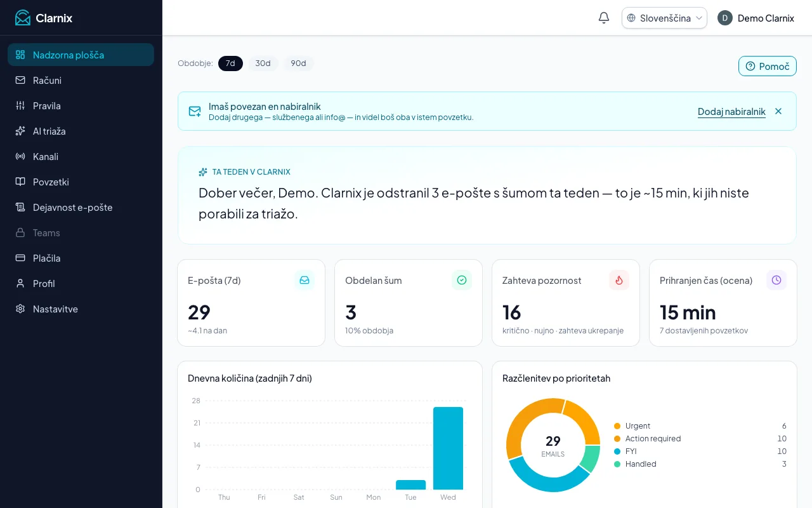This screenshot has height=508, width=812.
Task: Click the flame icon on Zahteva pozornost card
Action: click(x=619, y=280)
